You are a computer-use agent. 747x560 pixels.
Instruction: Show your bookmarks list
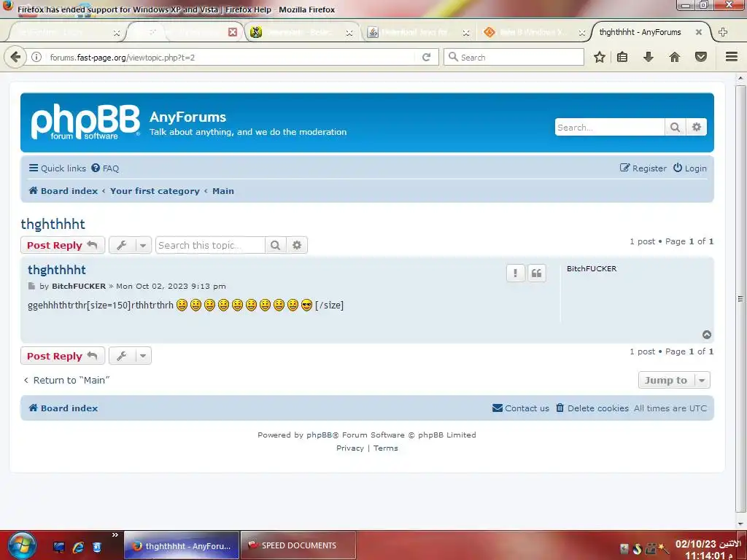point(622,58)
